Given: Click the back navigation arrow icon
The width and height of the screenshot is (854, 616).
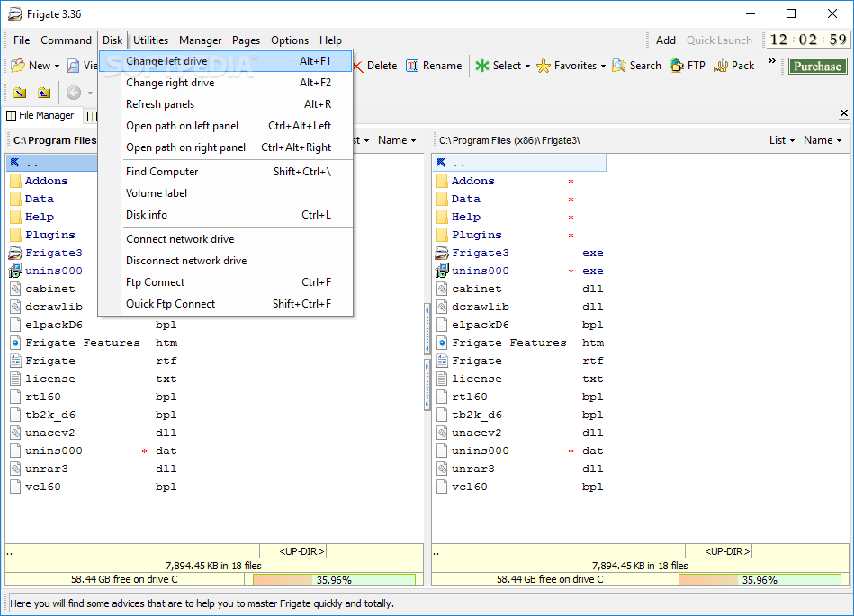Looking at the screenshot, I should (74, 93).
